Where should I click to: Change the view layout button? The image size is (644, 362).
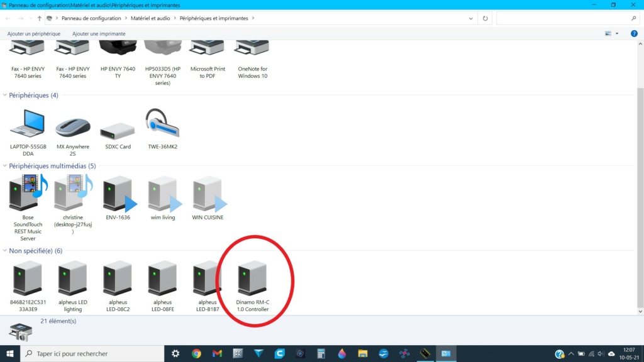[x=608, y=34]
